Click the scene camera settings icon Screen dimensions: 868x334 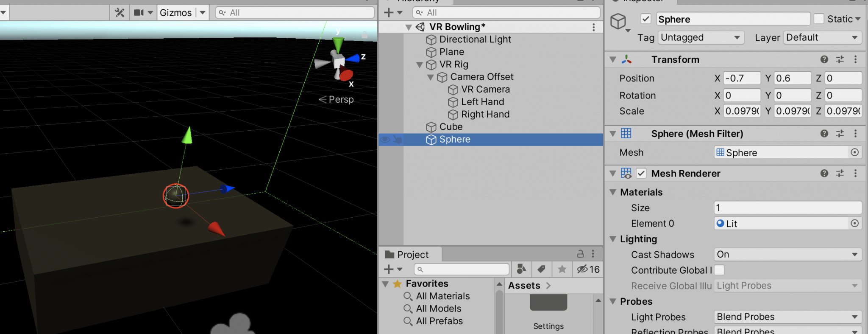pyautogui.click(x=139, y=13)
